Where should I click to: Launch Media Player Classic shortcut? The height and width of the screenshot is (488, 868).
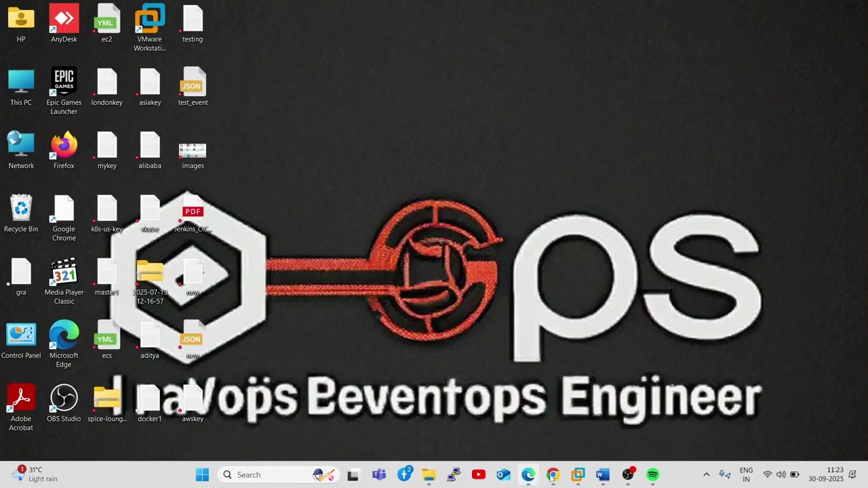64,281
